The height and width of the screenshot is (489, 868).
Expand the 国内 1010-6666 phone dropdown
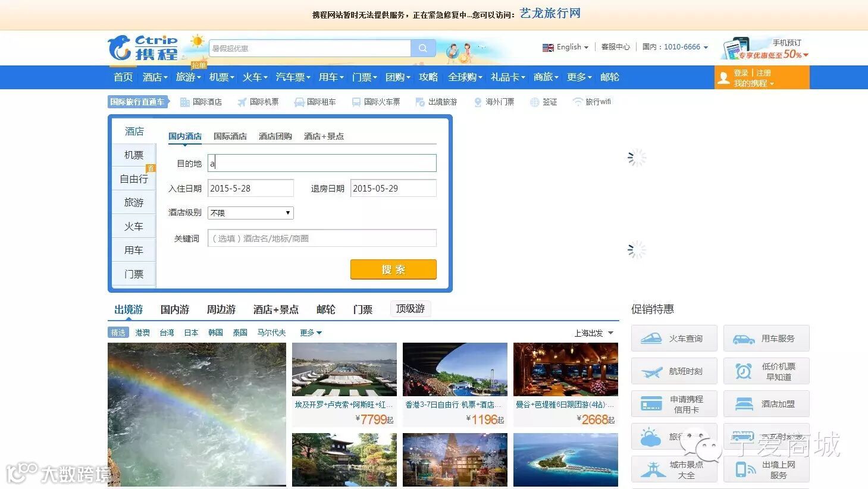[675, 47]
